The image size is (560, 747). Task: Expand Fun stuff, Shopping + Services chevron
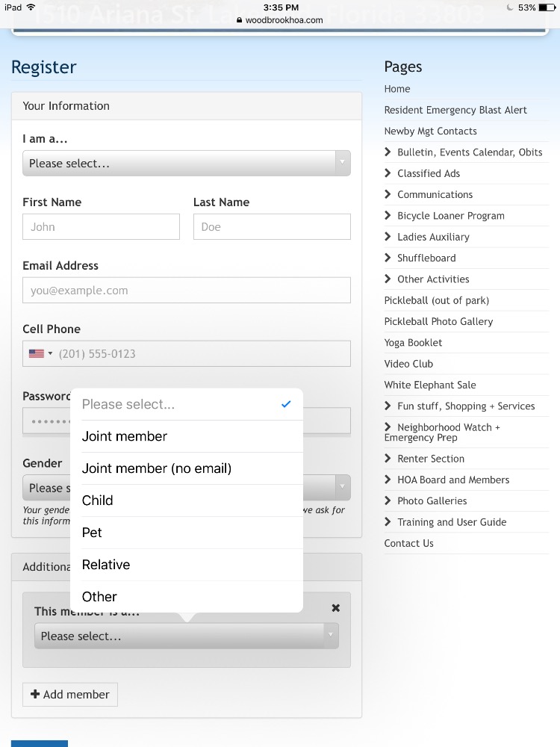tap(388, 406)
